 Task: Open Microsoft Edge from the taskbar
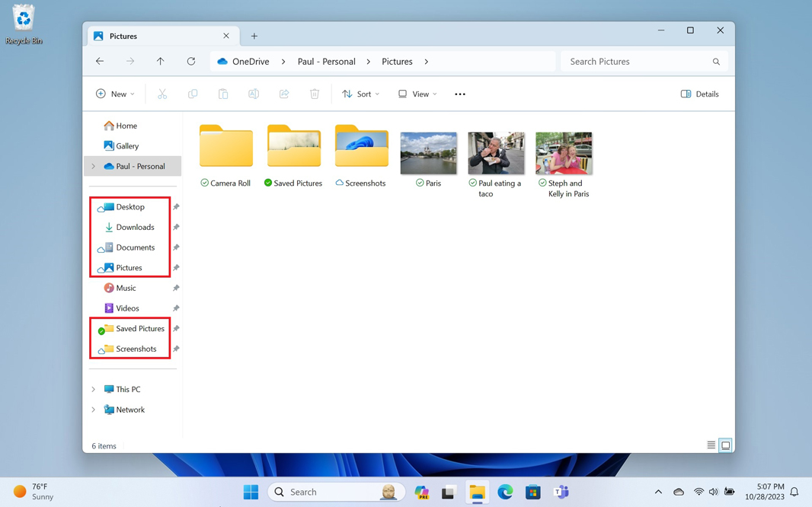coord(505,493)
